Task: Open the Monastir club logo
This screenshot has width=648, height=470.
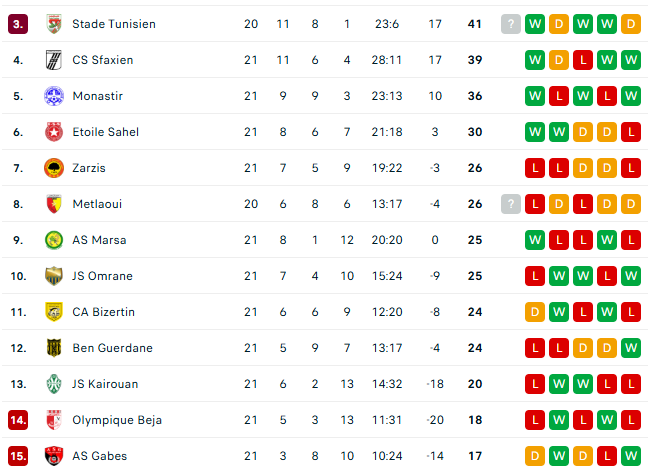Action: tap(54, 96)
